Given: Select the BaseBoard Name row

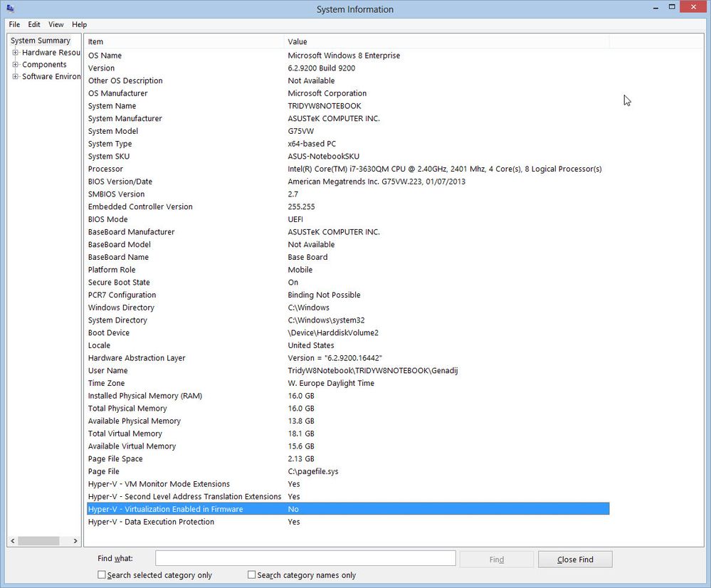Looking at the screenshot, I should [x=348, y=257].
